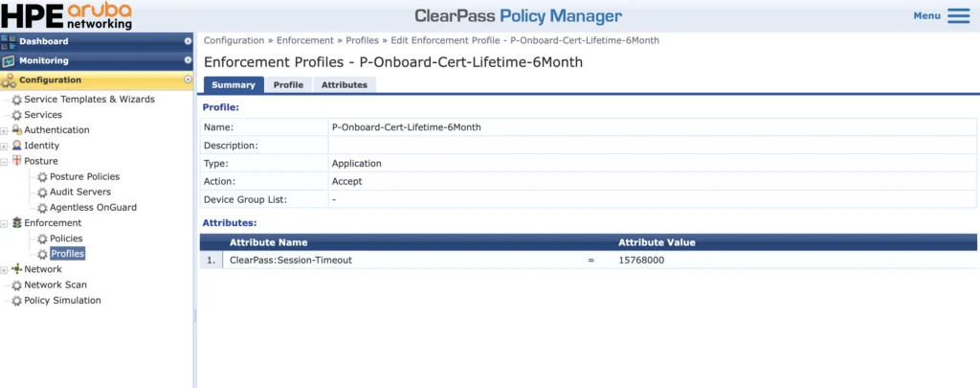Click the Enforcement traffic light icon
The width and height of the screenshot is (980, 388).
(17, 223)
